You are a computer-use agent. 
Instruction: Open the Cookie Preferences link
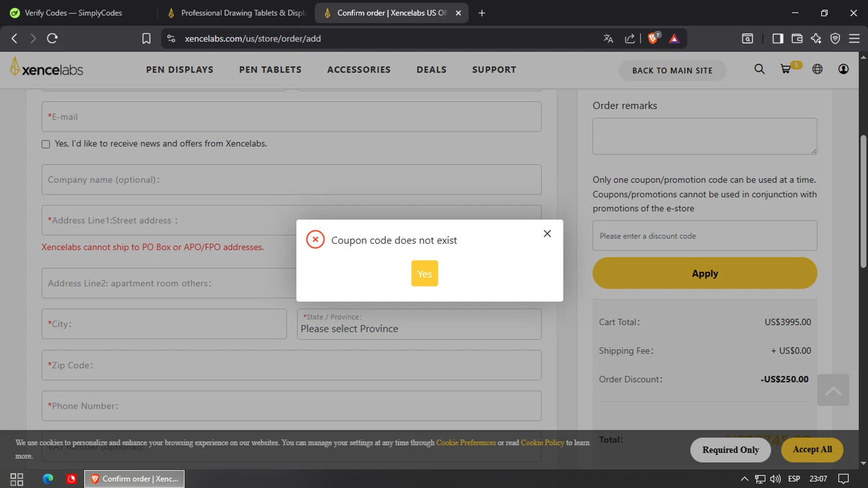(466, 443)
